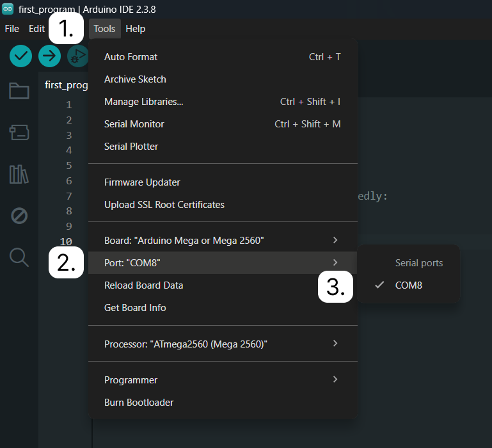Select Burn Bootloader
492x448 pixels.
223,403
